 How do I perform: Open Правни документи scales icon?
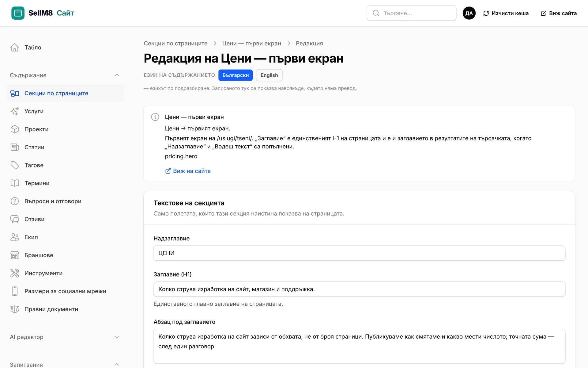pyautogui.click(x=15, y=309)
